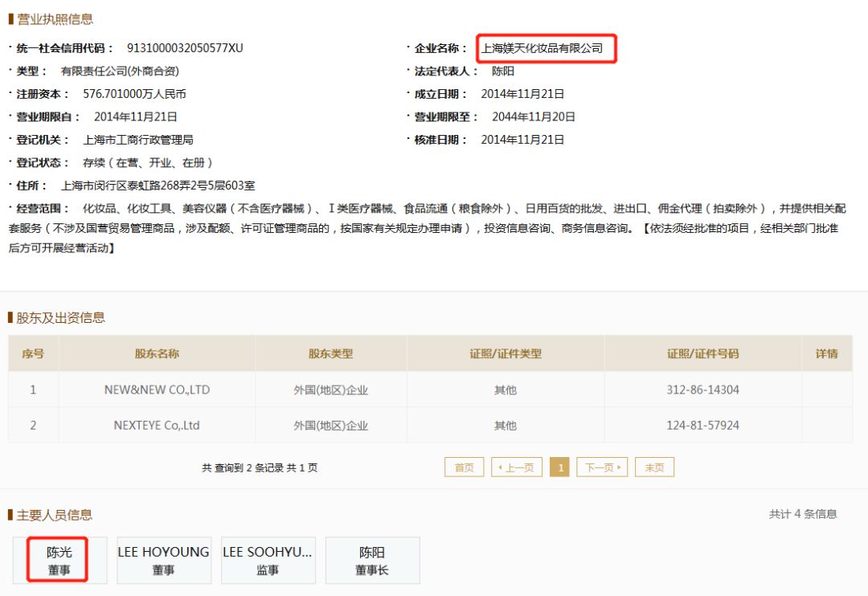The image size is (868, 596).
Task: Select registration status 存续（在营、开业、在册）
Action: pos(148,163)
